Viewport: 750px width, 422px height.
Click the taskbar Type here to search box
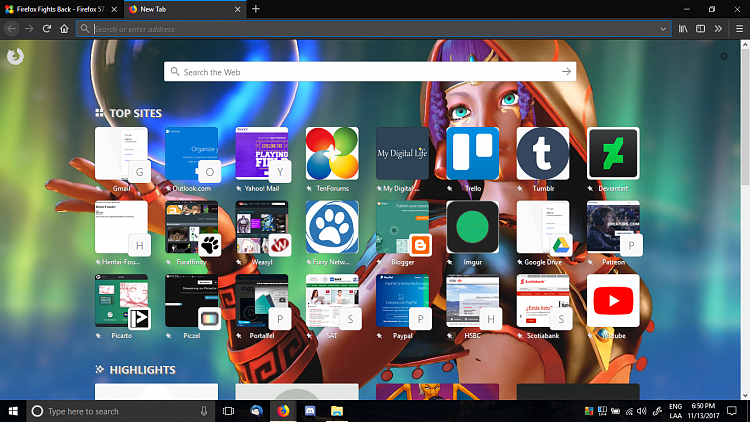[120, 411]
